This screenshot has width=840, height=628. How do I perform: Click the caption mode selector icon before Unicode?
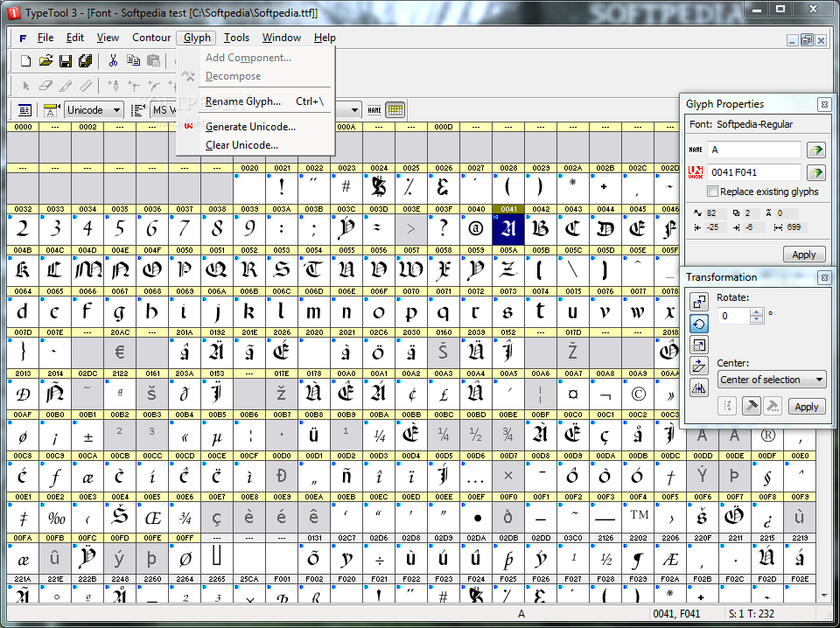52,110
